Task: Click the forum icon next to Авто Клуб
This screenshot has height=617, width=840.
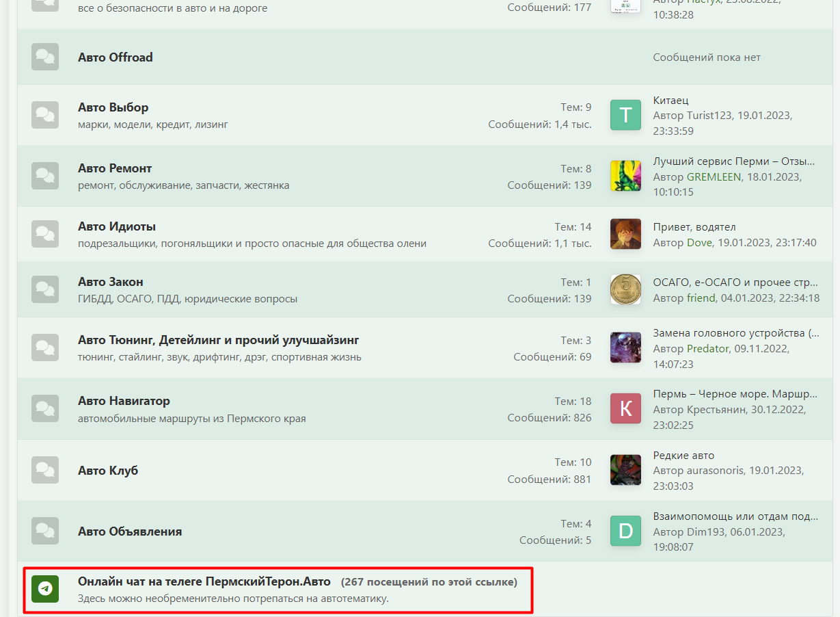Action: pyautogui.click(x=45, y=470)
